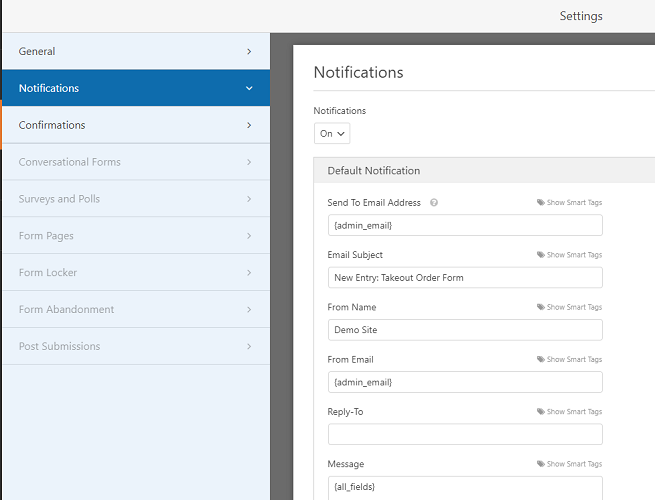Viewport: 655px width, 500px height.
Task: Click the From Email input field
Action: point(465,382)
